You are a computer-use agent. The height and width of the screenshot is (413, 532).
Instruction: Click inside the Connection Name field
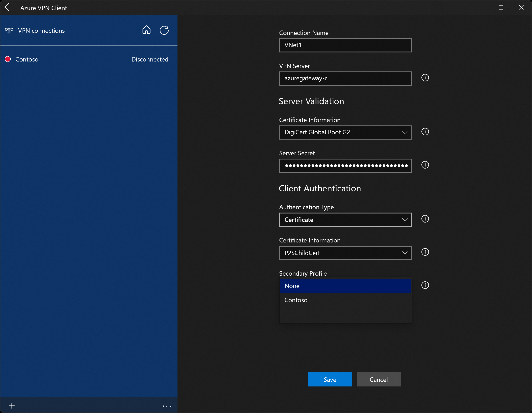click(x=345, y=45)
